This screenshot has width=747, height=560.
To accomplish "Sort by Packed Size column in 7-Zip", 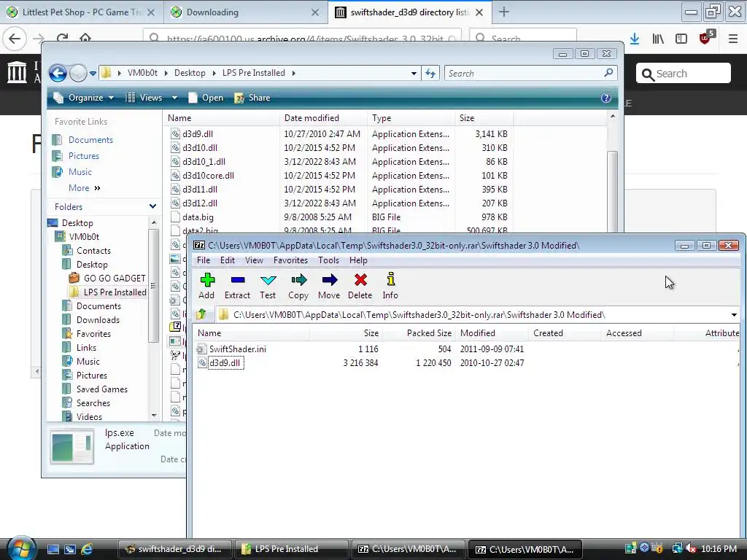I will (419, 332).
